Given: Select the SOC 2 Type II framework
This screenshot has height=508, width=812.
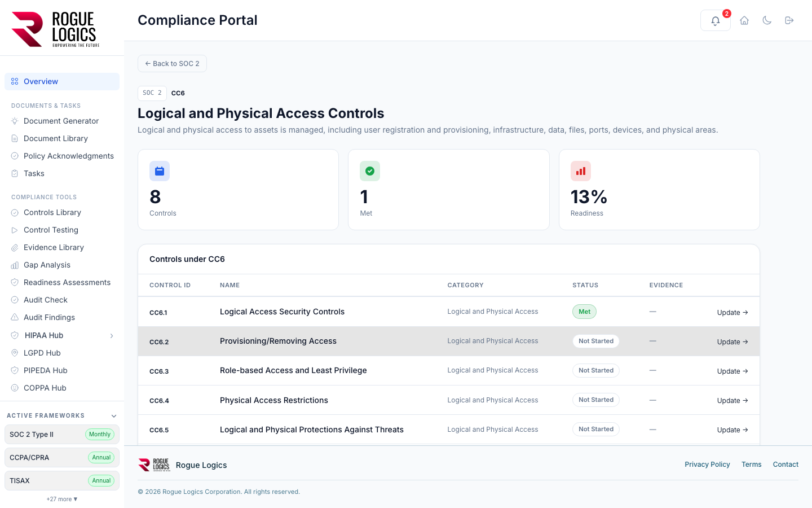Looking at the screenshot, I should [62, 435].
